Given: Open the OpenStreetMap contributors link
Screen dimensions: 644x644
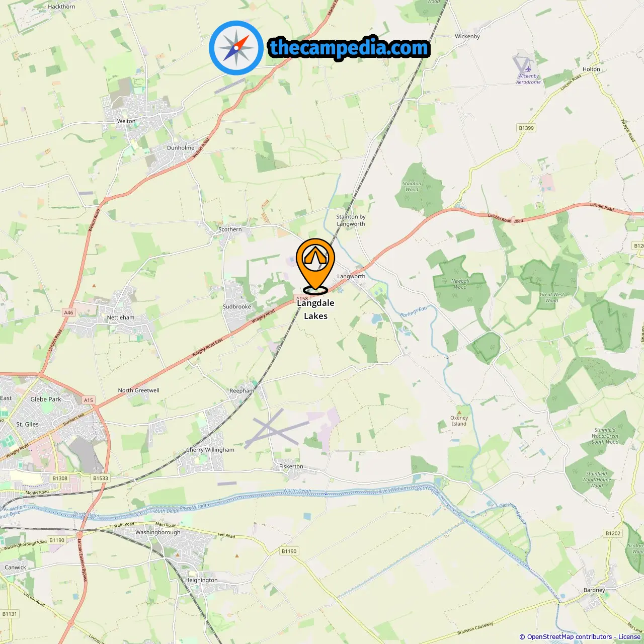Looking at the screenshot, I should tap(569, 637).
